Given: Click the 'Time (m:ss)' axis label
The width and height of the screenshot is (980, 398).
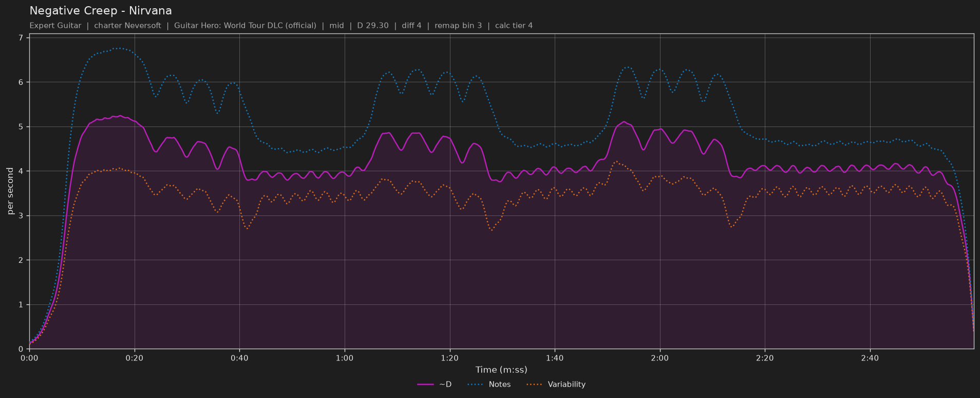Looking at the screenshot, I should tap(501, 370).
